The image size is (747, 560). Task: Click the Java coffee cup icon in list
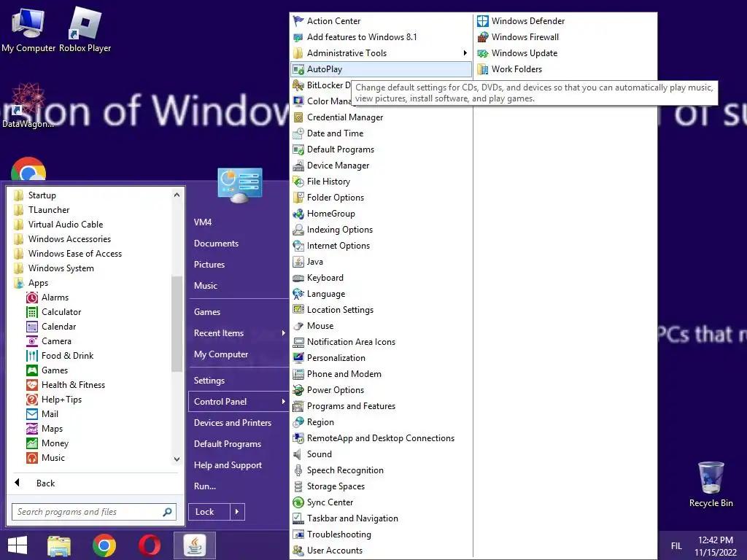298,262
